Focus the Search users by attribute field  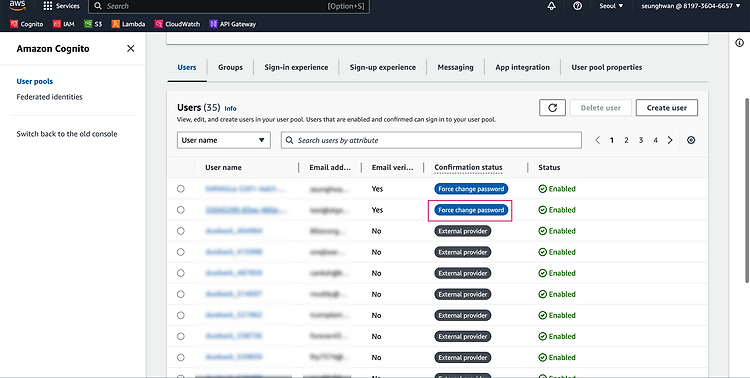point(431,140)
